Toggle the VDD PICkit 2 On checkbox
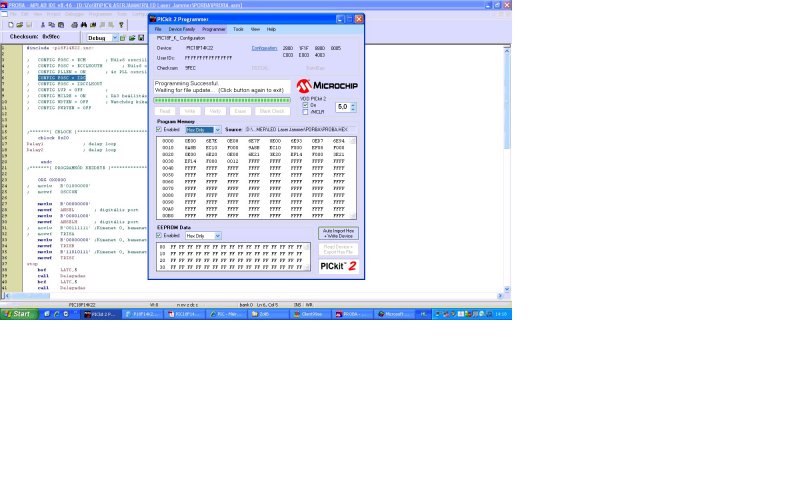 coord(305,105)
